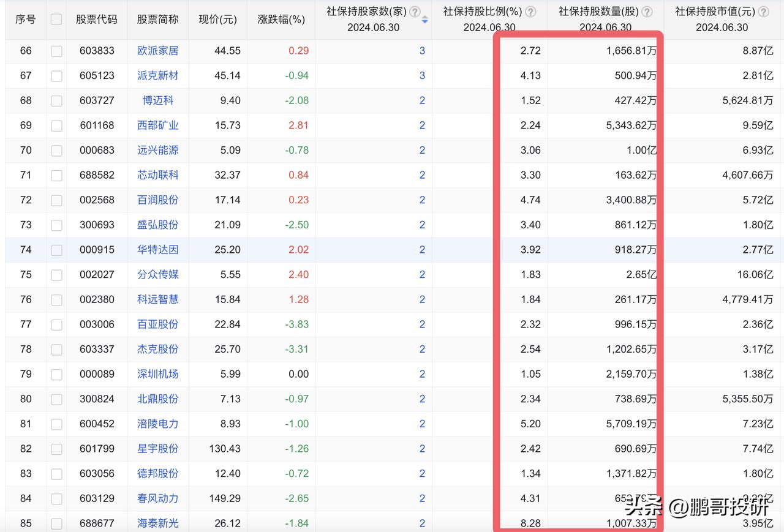View 远兴能源 stock details
The width and height of the screenshot is (784, 532).
(158, 150)
